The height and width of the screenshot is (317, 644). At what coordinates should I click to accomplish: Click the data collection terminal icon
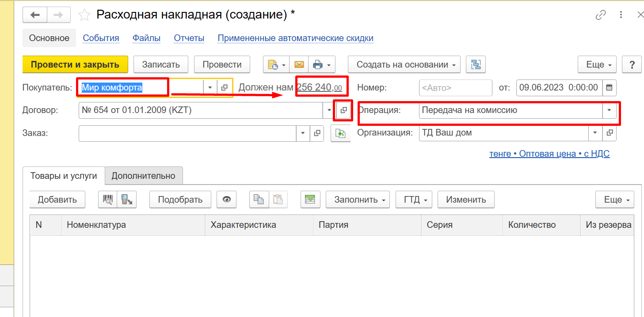[x=127, y=200]
